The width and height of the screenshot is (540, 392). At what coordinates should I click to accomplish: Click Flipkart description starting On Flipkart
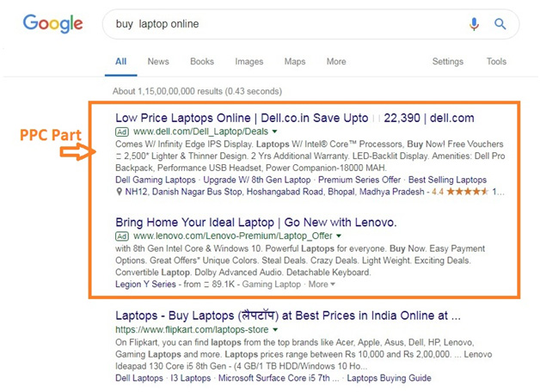click(304, 354)
